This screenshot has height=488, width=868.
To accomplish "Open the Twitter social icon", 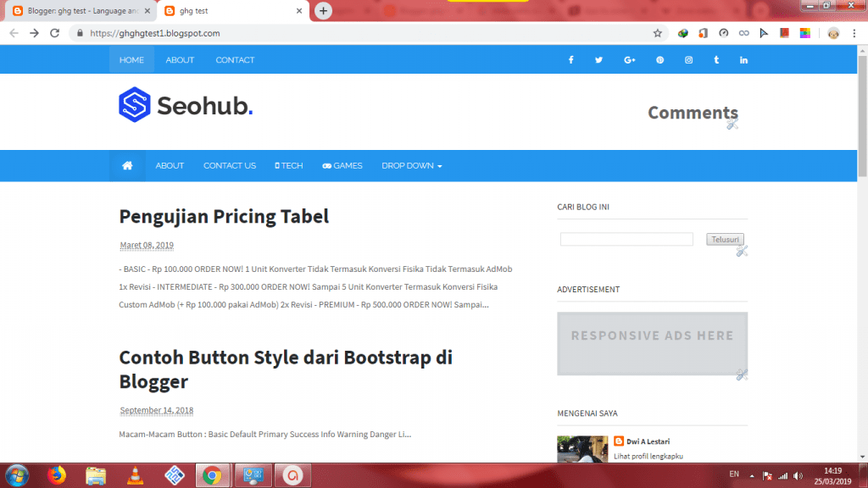I will click(598, 60).
